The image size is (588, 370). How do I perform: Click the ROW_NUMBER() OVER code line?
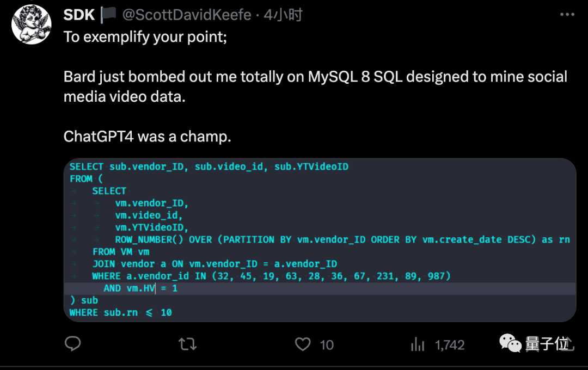click(x=342, y=239)
